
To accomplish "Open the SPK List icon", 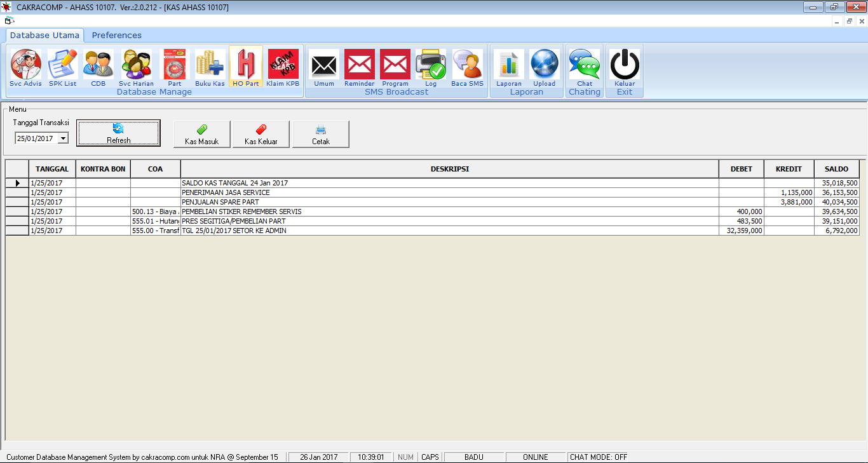I will tap(62, 65).
